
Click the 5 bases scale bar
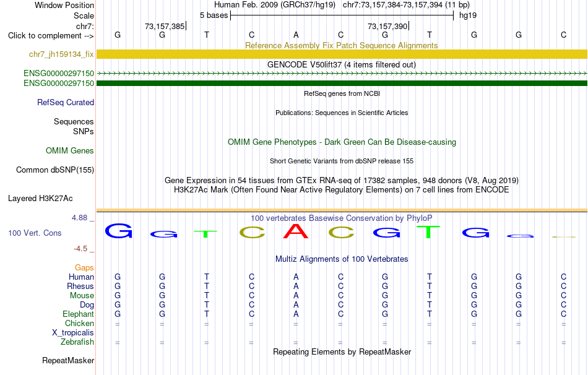pyautogui.click(x=342, y=15)
